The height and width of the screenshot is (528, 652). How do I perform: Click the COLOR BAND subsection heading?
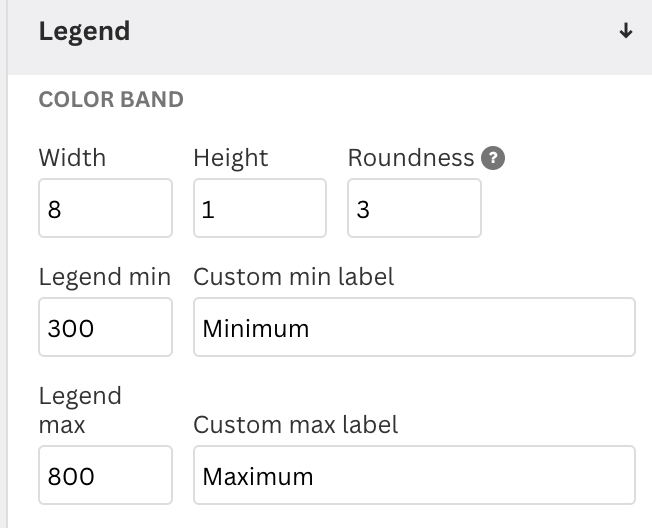(111, 100)
